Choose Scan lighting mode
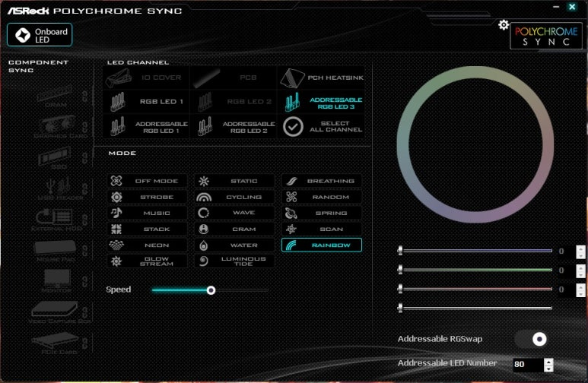Image resolution: width=588 pixels, height=383 pixels. (321, 229)
